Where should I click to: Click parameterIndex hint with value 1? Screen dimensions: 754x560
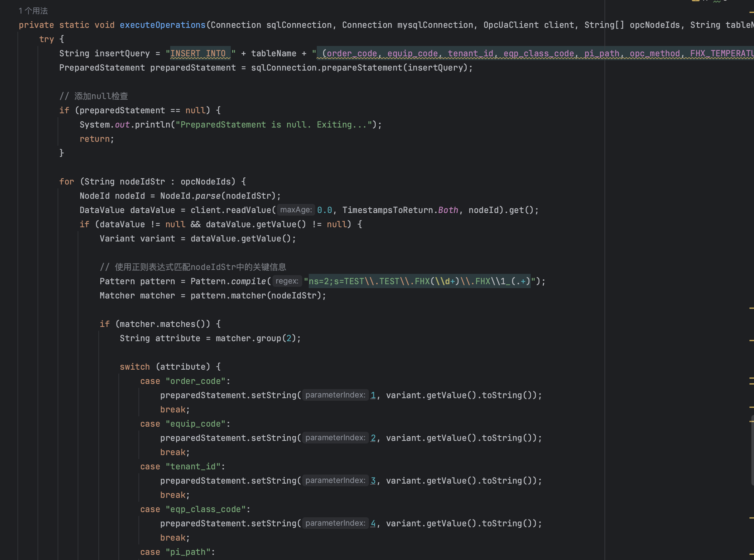(335, 395)
